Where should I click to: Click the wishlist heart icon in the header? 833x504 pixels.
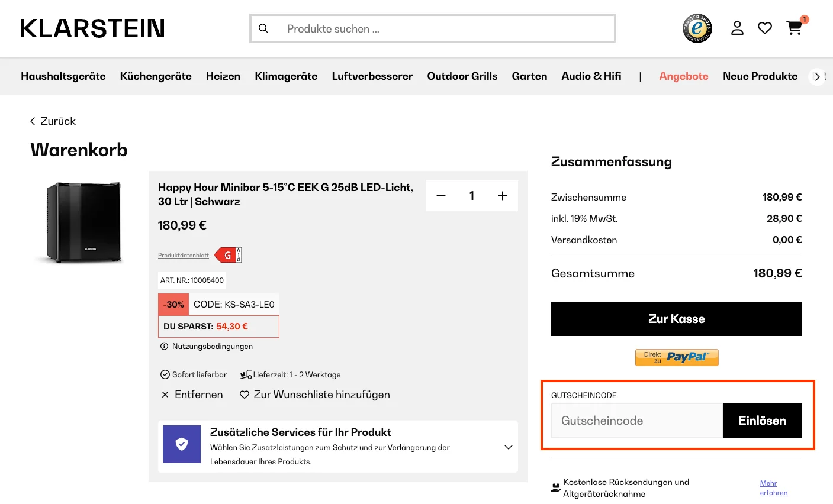pos(765,28)
